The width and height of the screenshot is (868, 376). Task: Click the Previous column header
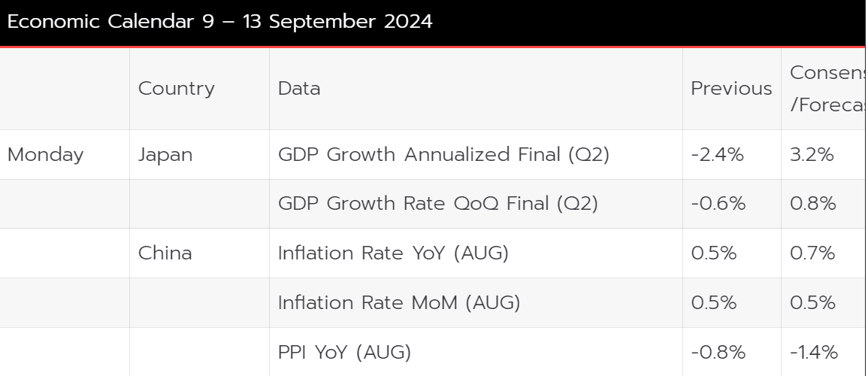(x=731, y=89)
